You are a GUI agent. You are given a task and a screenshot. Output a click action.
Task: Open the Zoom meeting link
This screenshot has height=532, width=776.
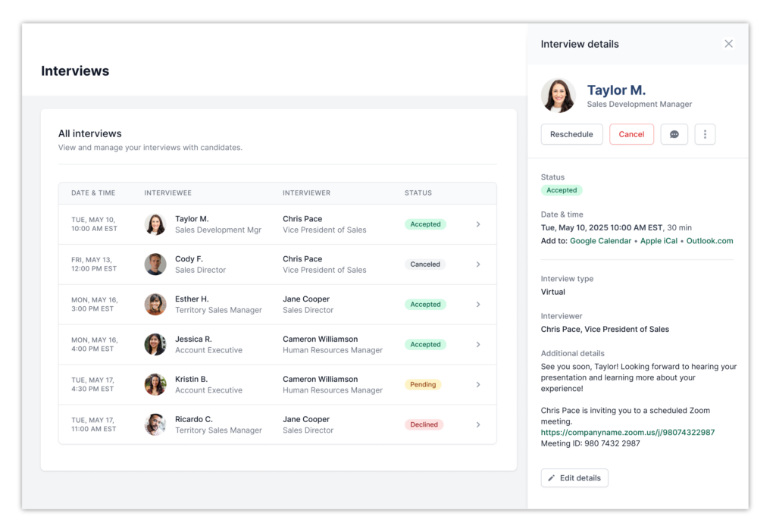627,432
